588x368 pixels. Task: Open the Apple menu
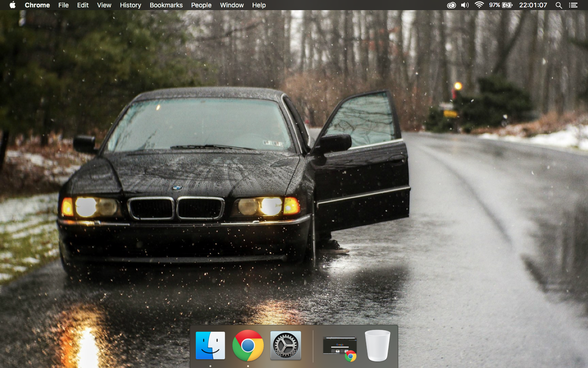[12, 5]
